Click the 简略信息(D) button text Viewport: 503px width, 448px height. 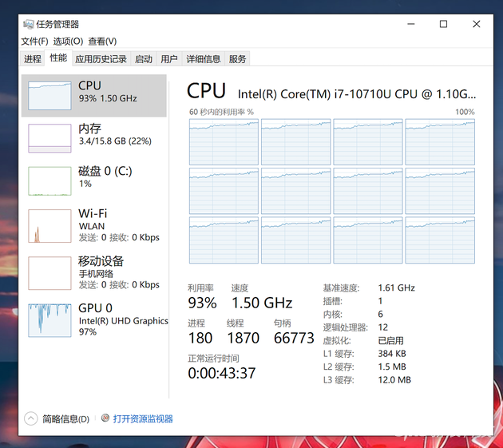tap(65, 418)
